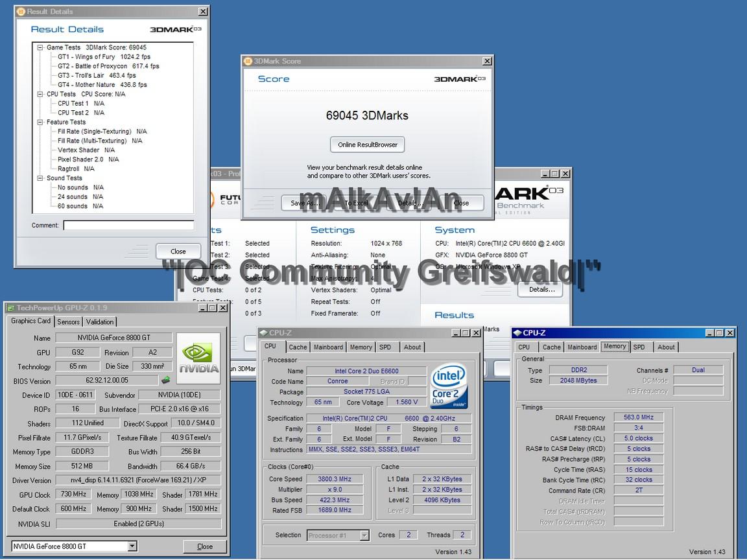Image resolution: width=747 pixels, height=560 pixels.
Task: Minimize the CPU-Z Memory window
Action: click(x=710, y=333)
